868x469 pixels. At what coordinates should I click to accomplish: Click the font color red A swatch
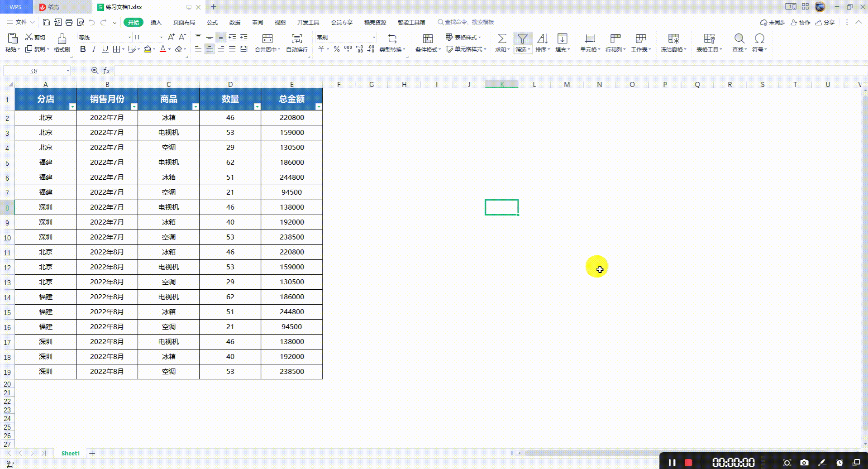pos(163,49)
